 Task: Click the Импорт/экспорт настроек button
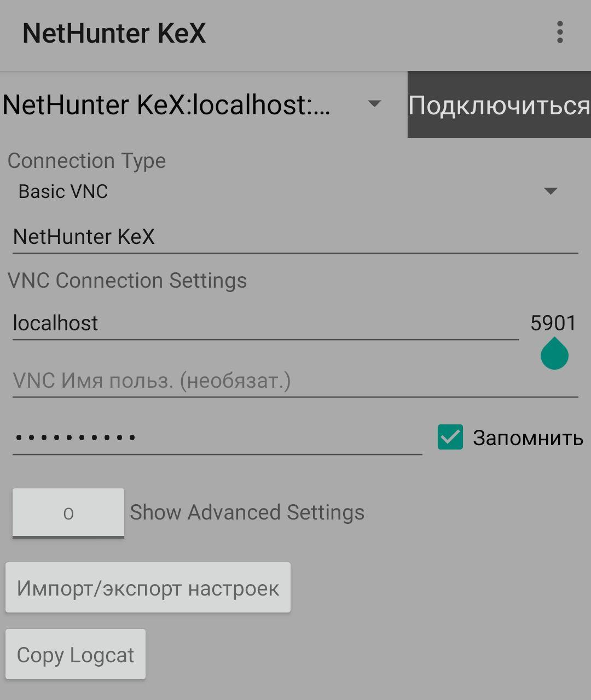coord(148,588)
